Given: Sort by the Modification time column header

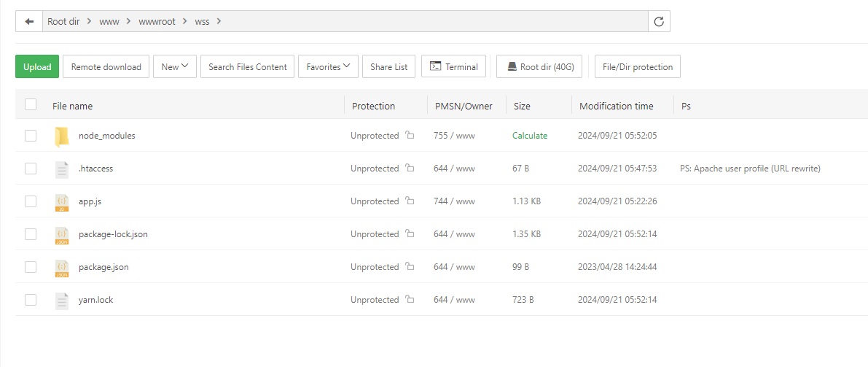Looking at the screenshot, I should point(616,106).
